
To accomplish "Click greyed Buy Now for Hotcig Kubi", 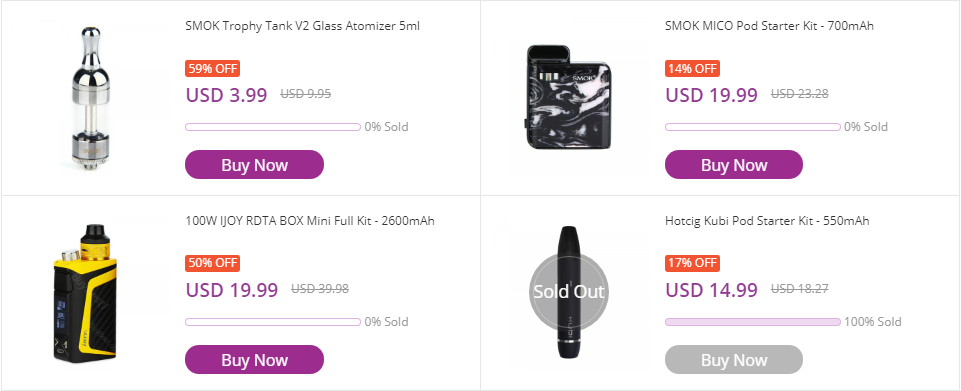I will (734, 360).
